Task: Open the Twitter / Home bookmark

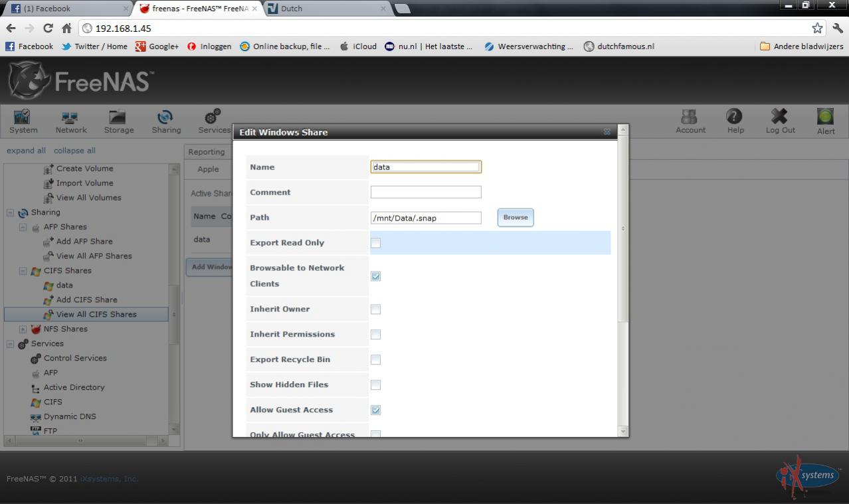Action: click(94, 46)
